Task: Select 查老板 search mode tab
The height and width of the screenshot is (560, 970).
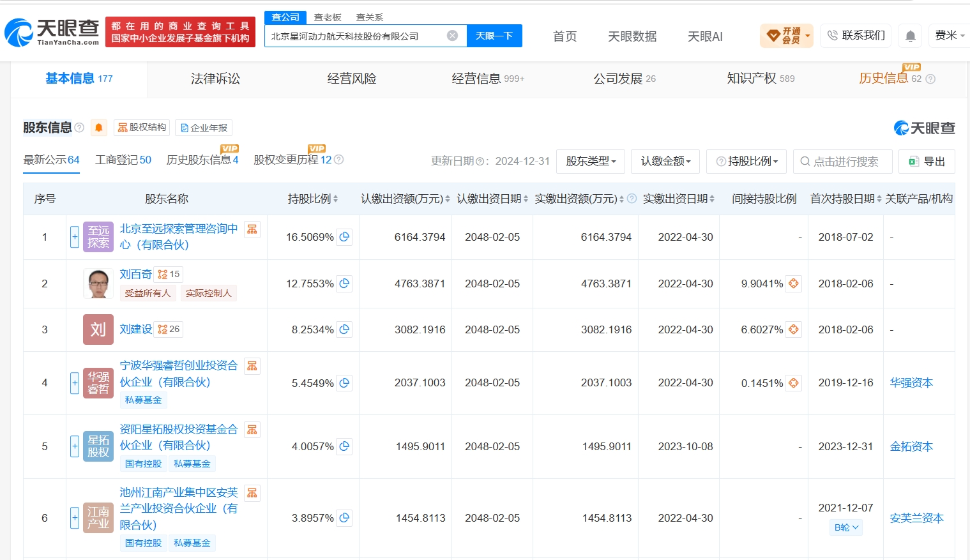Action: (x=328, y=17)
